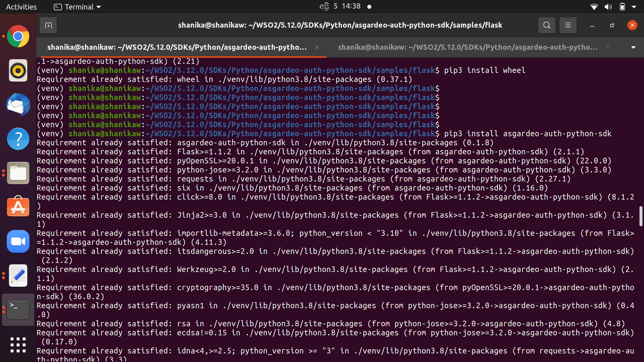Open terminal search with magnifier icon
The width and height of the screenshot is (644, 362).
pos(547,25)
